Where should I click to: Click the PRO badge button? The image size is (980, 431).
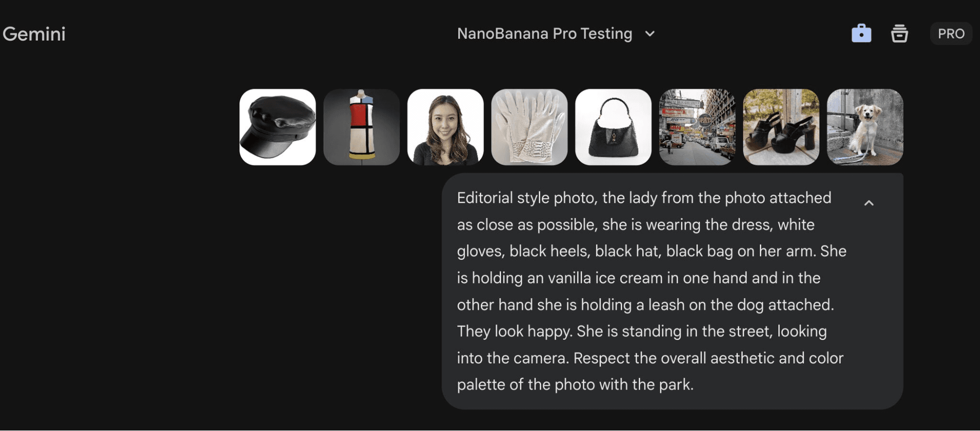[x=951, y=33]
